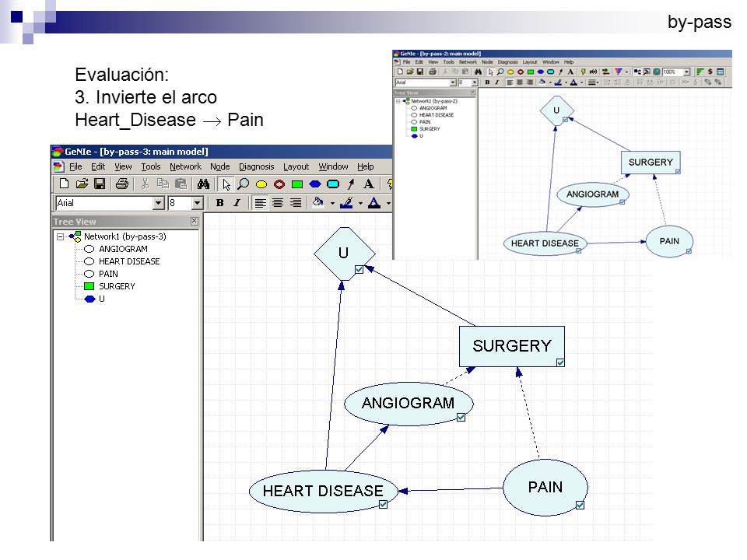Select the zoom magnifier tool in by-pass-3 window
Image resolution: width=747 pixels, height=560 pixels.
point(244,184)
